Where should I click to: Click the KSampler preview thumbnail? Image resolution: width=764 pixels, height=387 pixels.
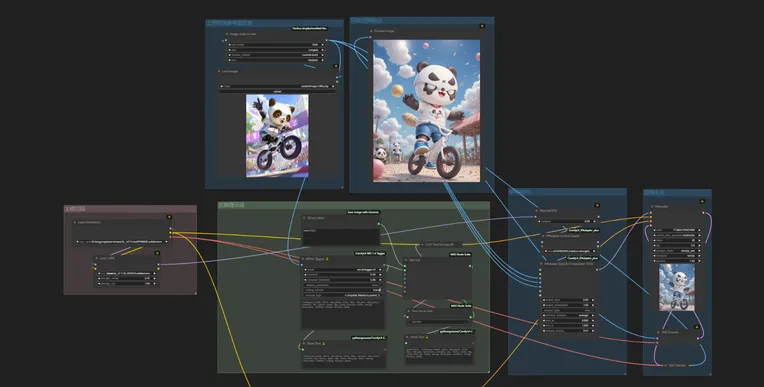point(677,287)
